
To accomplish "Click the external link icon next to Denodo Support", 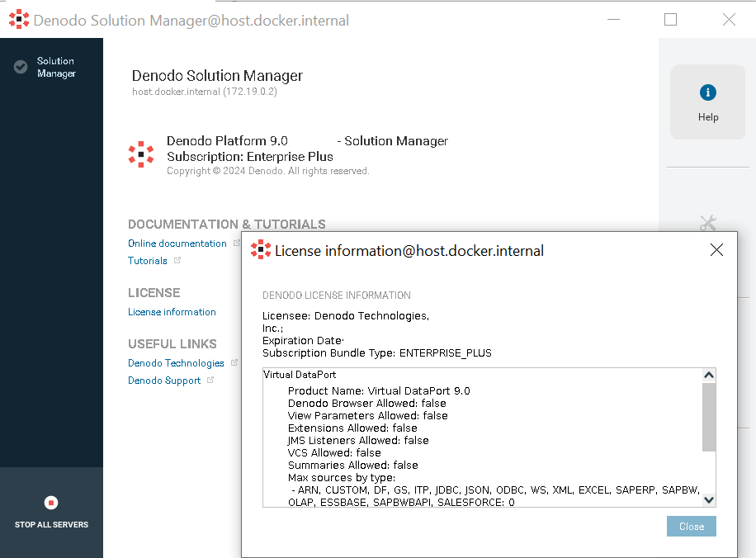I will tap(210, 380).
